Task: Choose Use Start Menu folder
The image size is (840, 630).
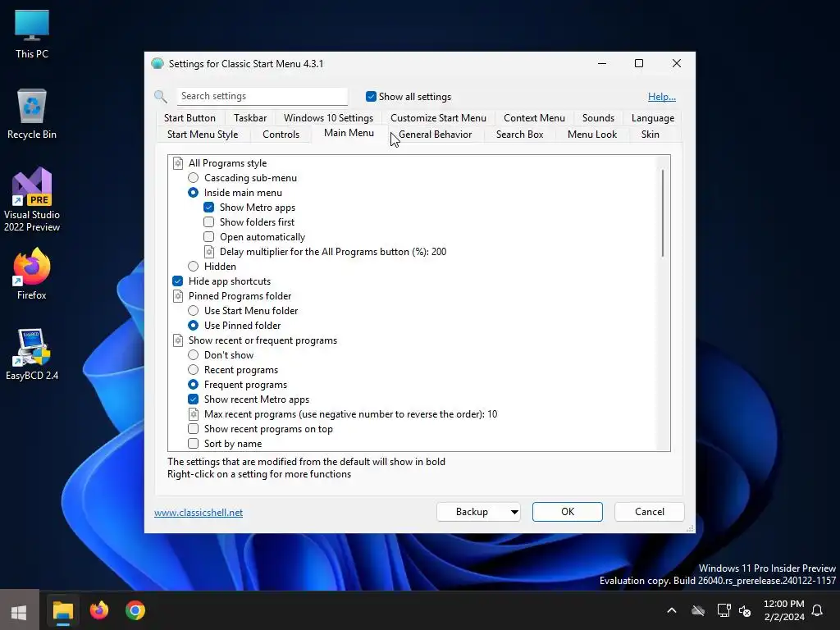Action: 193,311
